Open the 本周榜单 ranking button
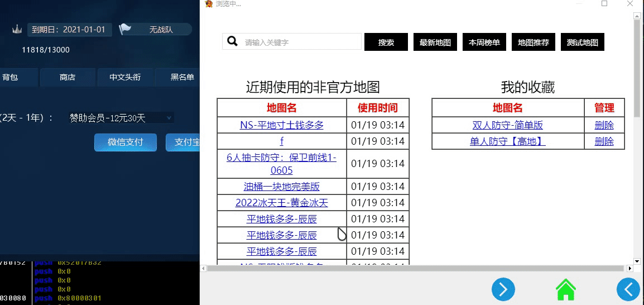Viewport: 644px width, 305px height. [x=484, y=42]
